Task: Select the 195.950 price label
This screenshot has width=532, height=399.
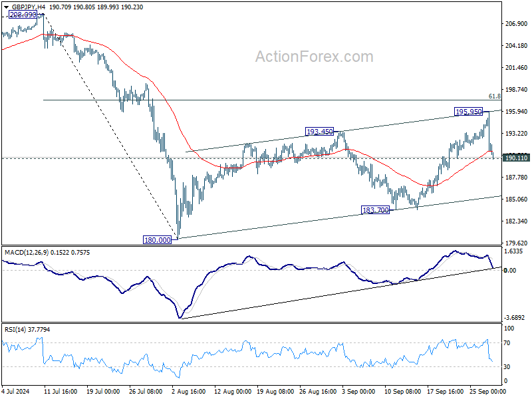Action: tap(469, 111)
